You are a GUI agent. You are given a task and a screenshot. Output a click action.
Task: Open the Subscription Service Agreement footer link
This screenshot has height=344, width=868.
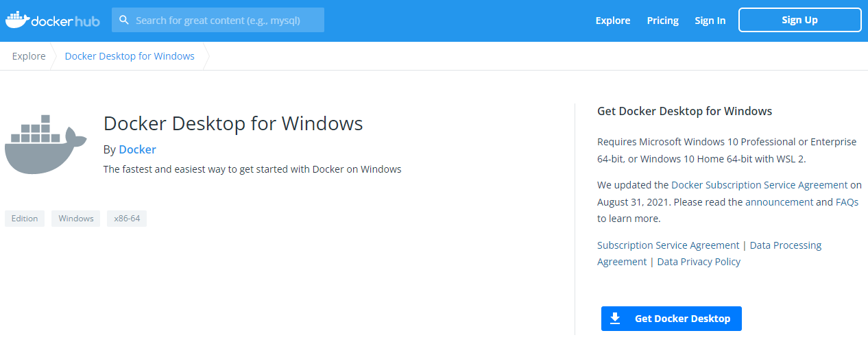(x=668, y=245)
